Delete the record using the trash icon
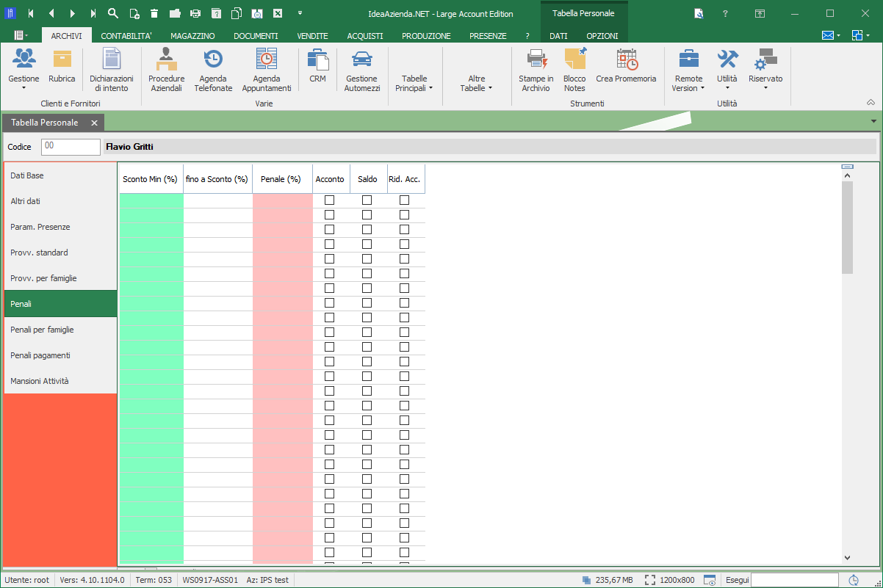Screen dimensions: 883x588 (x=154, y=13)
